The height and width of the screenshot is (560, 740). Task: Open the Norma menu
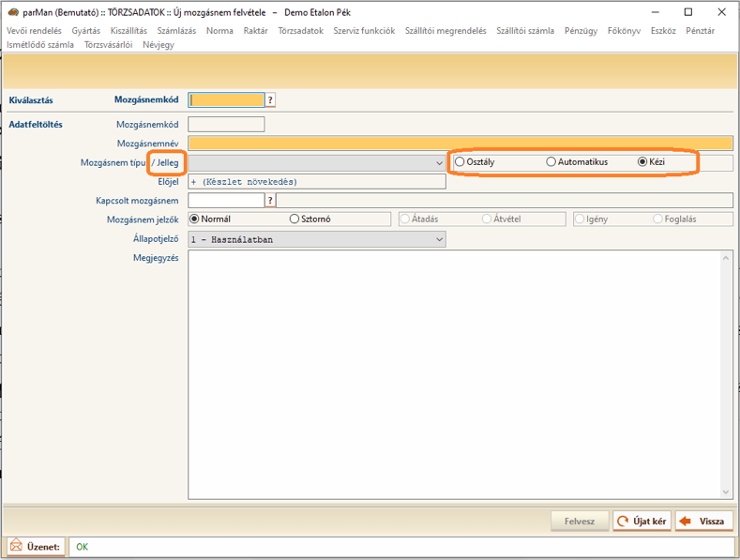pyautogui.click(x=219, y=31)
